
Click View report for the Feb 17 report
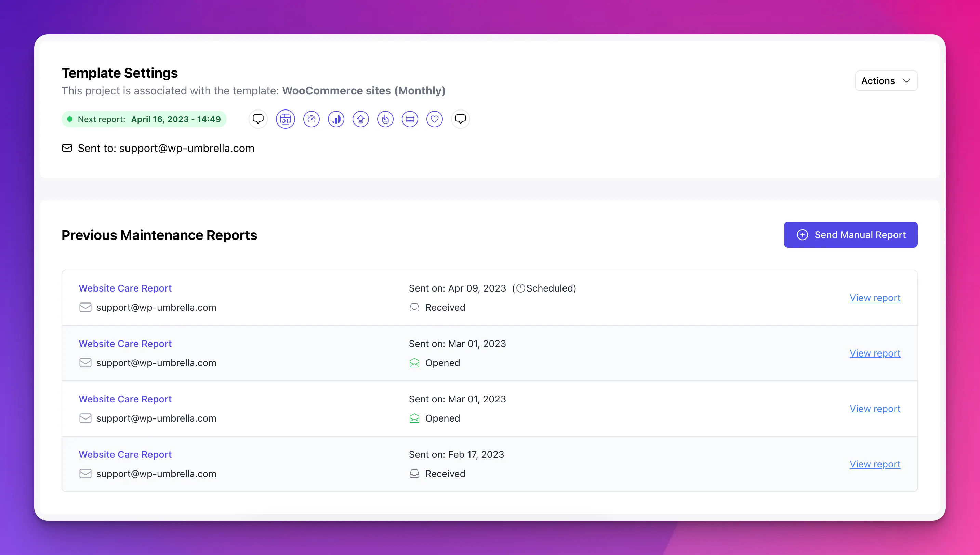tap(875, 464)
